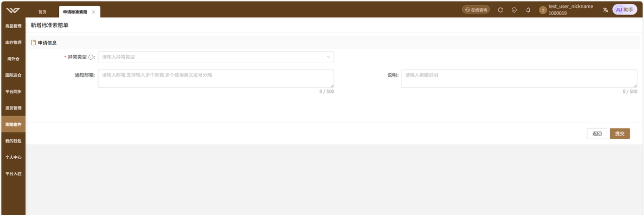Click the refresh icon in the top bar

coord(500,10)
